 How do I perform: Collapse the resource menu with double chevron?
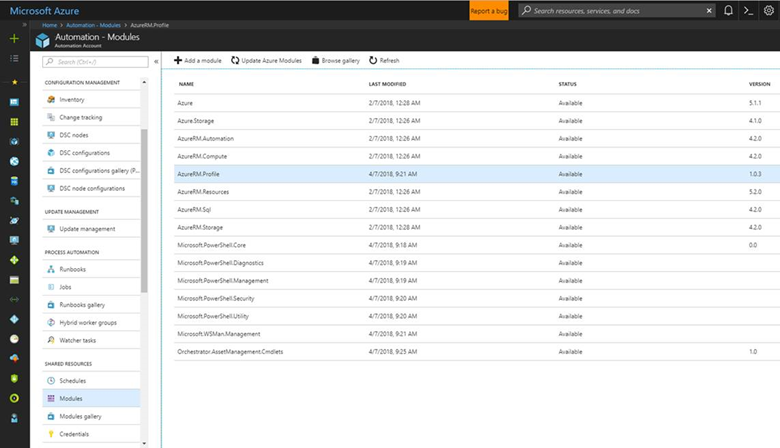coord(156,62)
